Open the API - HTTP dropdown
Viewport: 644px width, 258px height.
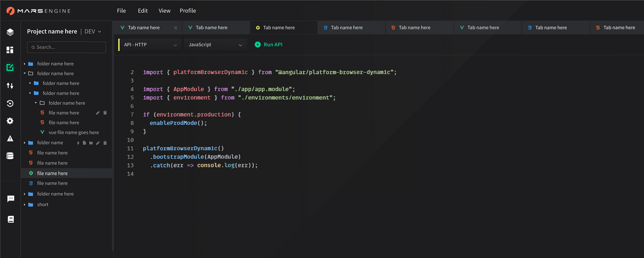pos(150,45)
